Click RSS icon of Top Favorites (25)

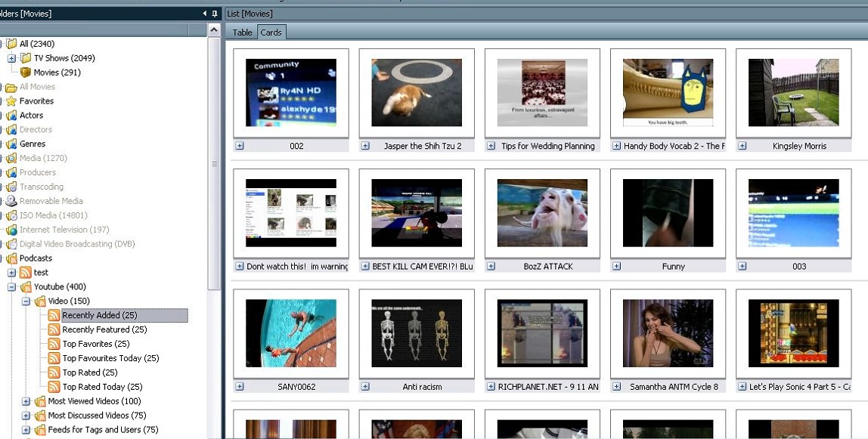(x=54, y=344)
